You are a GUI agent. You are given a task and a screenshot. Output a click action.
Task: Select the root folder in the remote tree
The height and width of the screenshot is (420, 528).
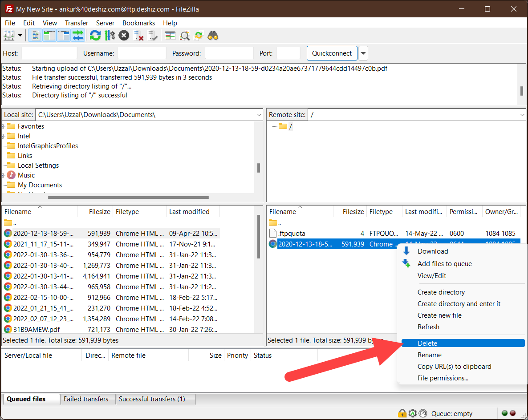point(285,126)
